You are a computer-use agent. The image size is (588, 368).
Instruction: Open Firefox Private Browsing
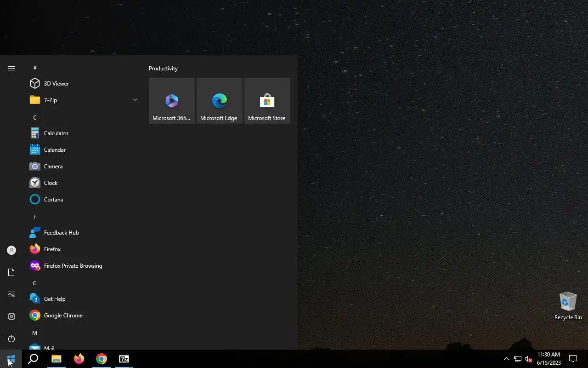tap(83, 266)
